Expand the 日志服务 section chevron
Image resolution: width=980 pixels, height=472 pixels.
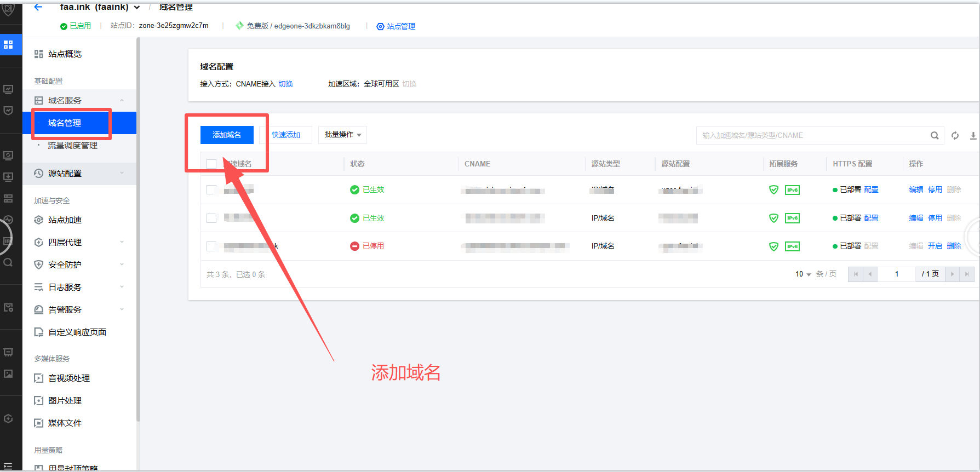coord(122,287)
